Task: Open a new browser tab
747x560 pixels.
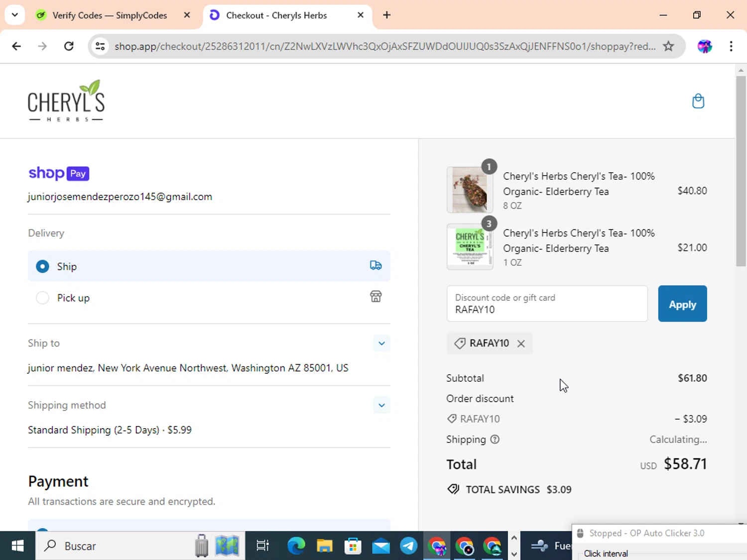Action: click(387, 15)
